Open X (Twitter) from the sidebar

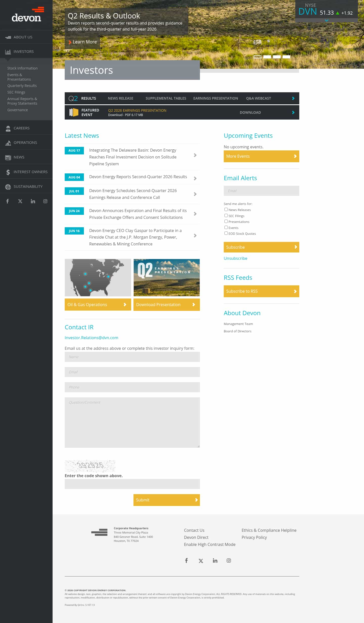click(x=20, y=201)
